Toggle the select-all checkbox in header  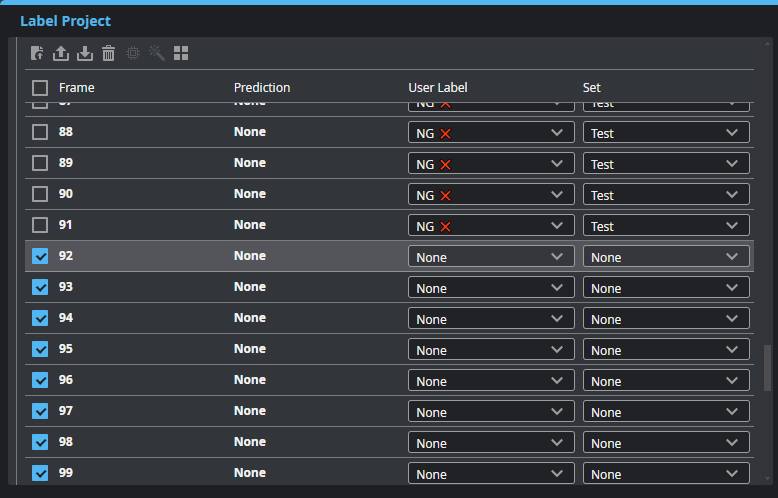point(40,88)
